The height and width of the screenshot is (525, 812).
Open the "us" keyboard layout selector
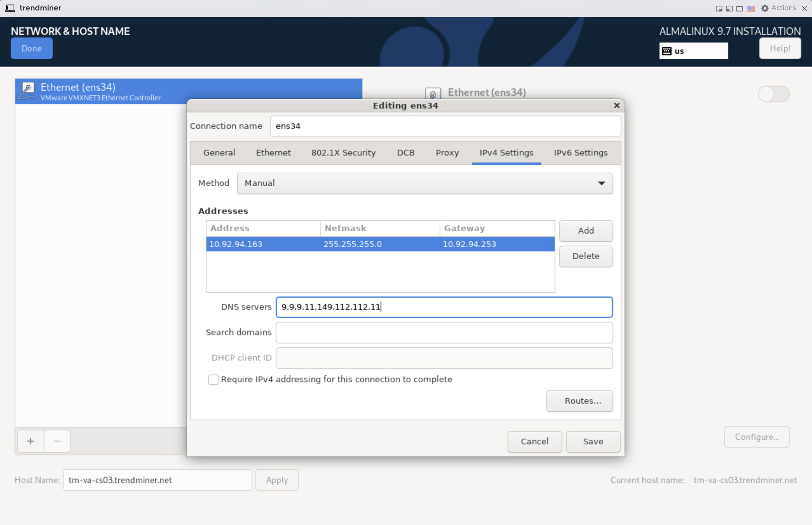pos(693,50)
